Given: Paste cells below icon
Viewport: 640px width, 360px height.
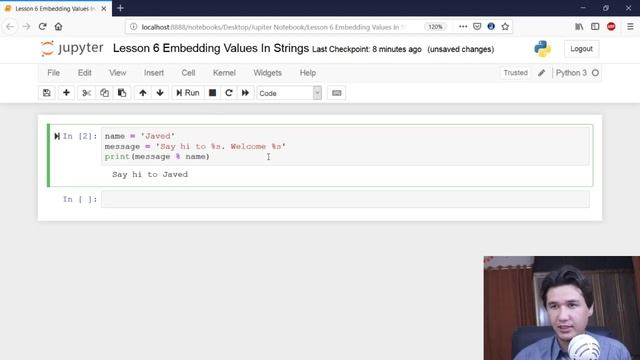Looking at the screenshot, I should pyautogui.click(x=122, y=93).
